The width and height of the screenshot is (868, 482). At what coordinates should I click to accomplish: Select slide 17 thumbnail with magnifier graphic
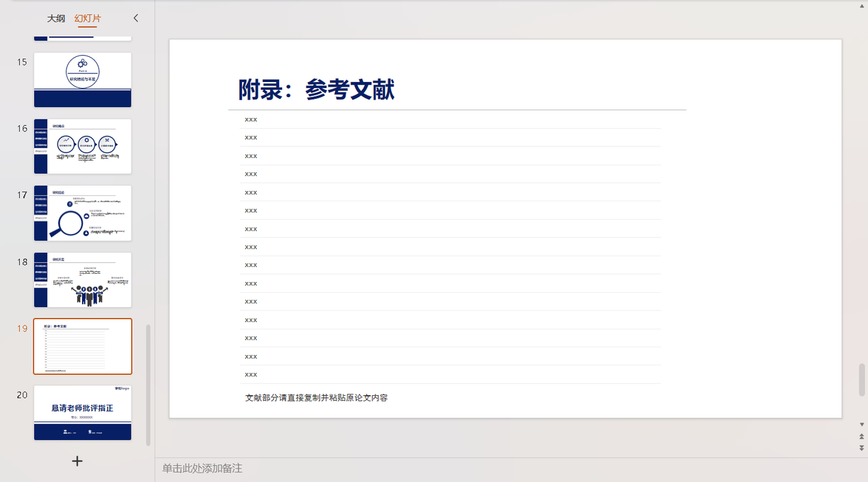[x=83, y=213]
